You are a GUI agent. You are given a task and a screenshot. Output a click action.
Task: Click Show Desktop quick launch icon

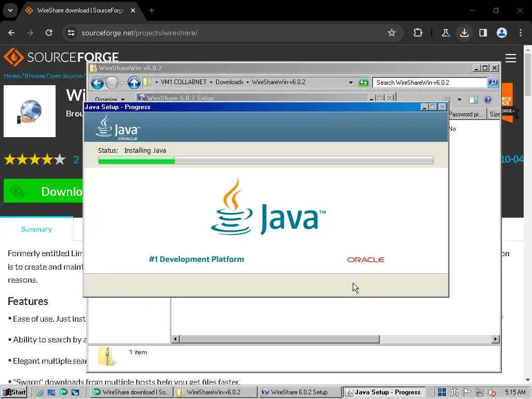pyautogui.click(x=51, y=392)
